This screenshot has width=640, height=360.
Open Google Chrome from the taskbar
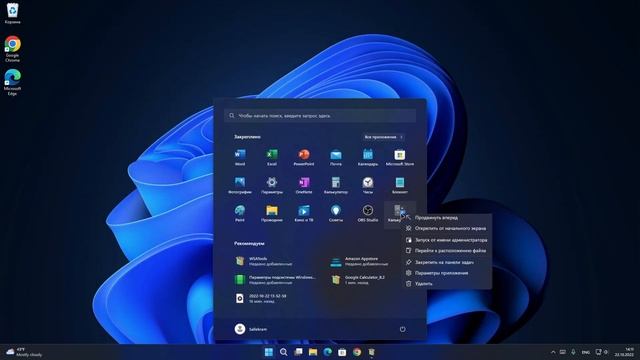point(357,352)
